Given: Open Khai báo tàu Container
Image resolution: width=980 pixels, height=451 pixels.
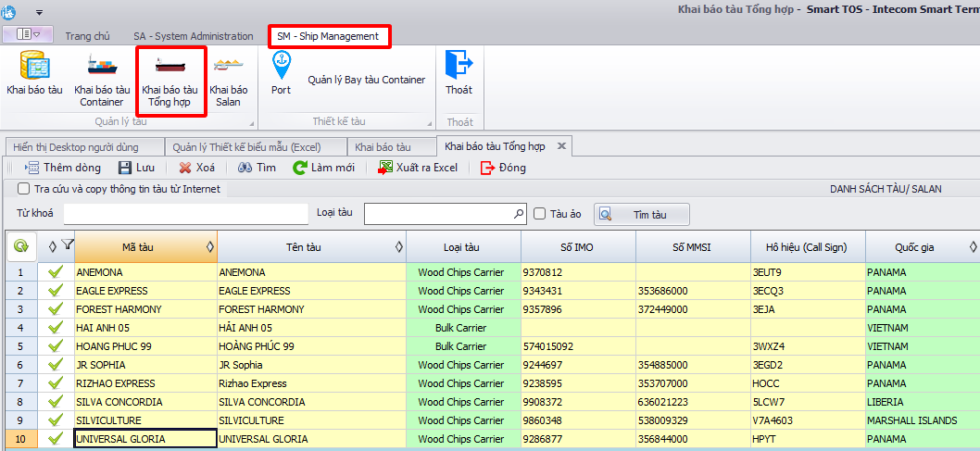Looking at the screenshot, I should click(102, 79).
